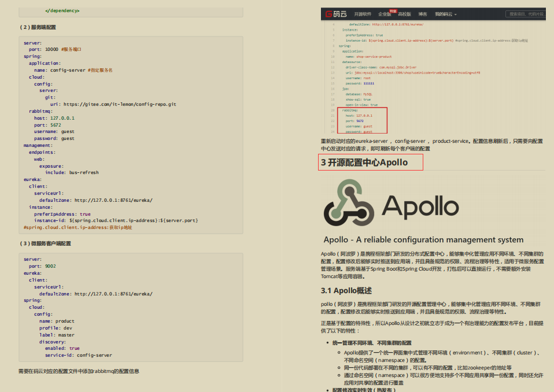
Task: Click 'database: MySQL' line in Gitee screenshot
Action: click(359, 94)
